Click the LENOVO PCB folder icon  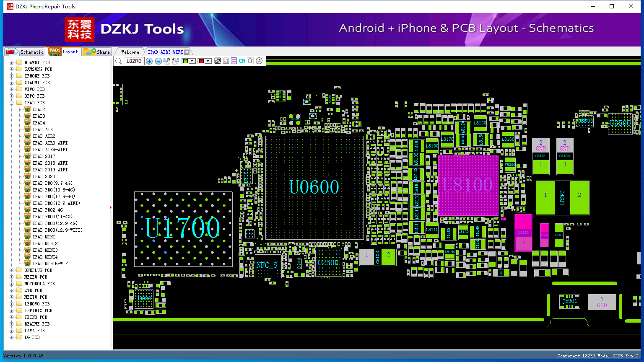(x=19, y=304)
